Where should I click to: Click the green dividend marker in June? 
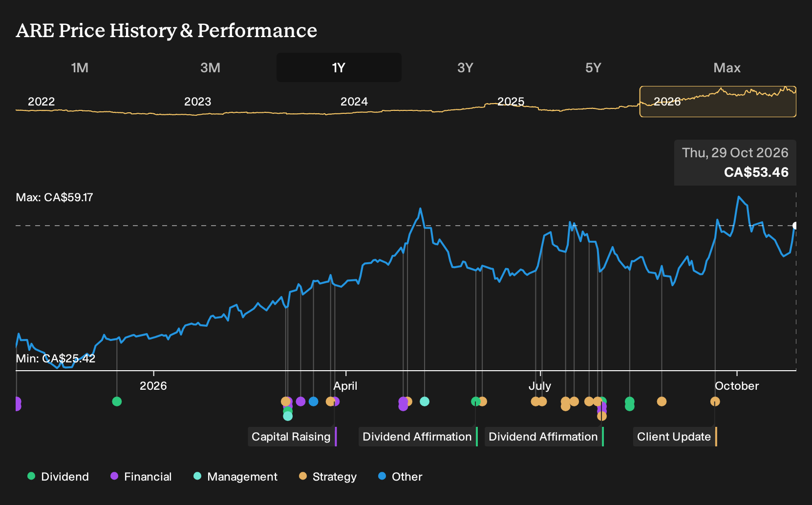point(475,401)
